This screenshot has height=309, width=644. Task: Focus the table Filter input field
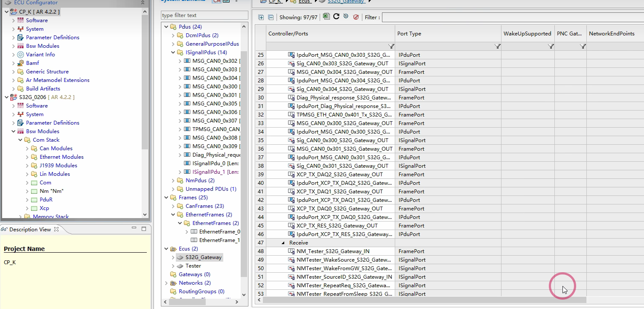(513, 17)
